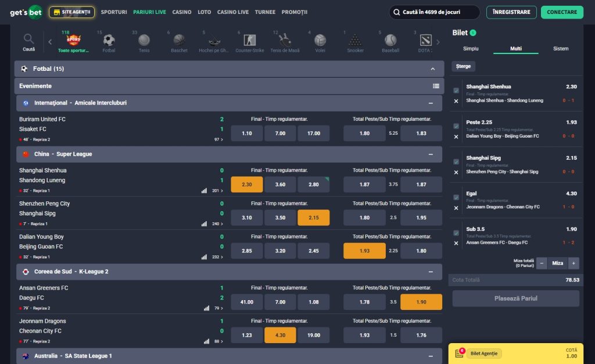The image size is (595, 364).
Task: Deselect 4.30 draw odds Jeonnam match
Action: pos(280,335)
